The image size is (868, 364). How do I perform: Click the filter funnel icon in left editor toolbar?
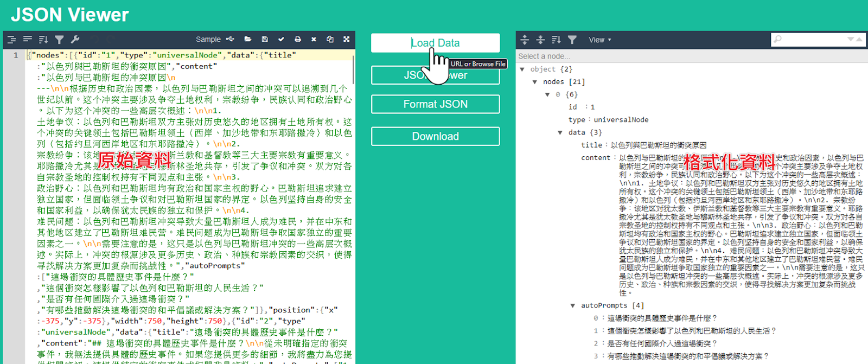(x=59, y=40)
